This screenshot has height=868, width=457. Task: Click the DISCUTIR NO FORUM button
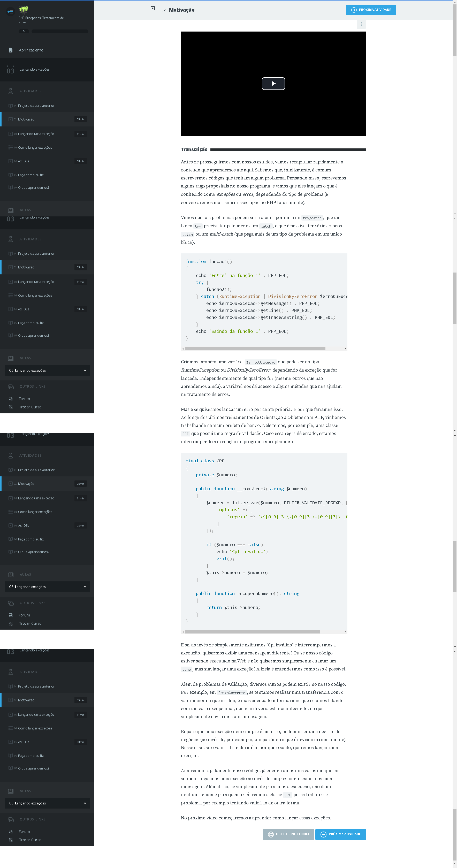(x=288, y=834)
